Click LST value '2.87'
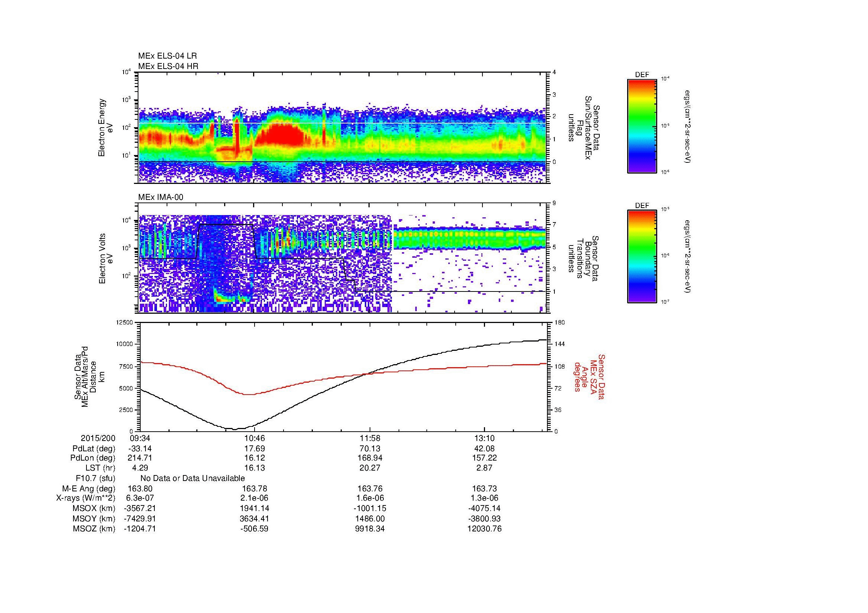Screen dimensions: 868x613 coord(484,468)
